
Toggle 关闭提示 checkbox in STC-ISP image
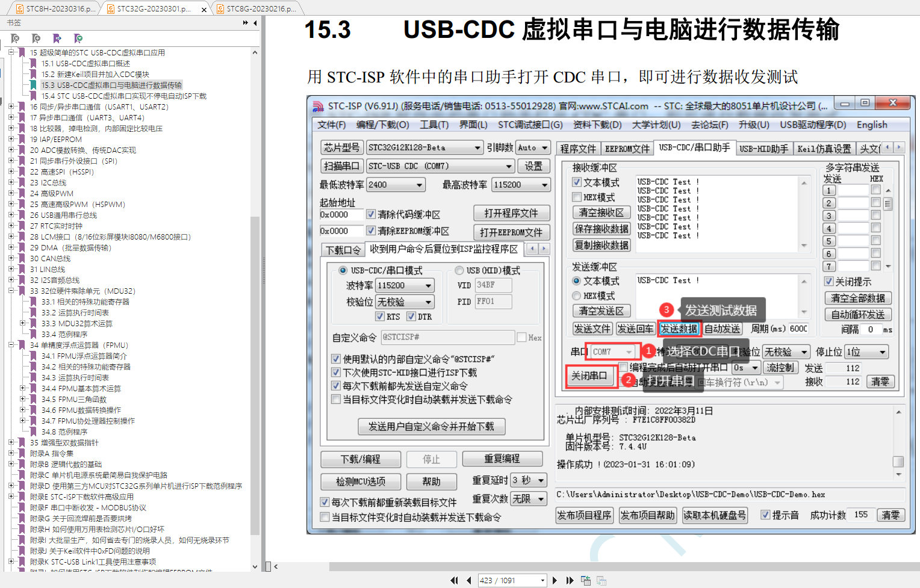coord(829,281)
